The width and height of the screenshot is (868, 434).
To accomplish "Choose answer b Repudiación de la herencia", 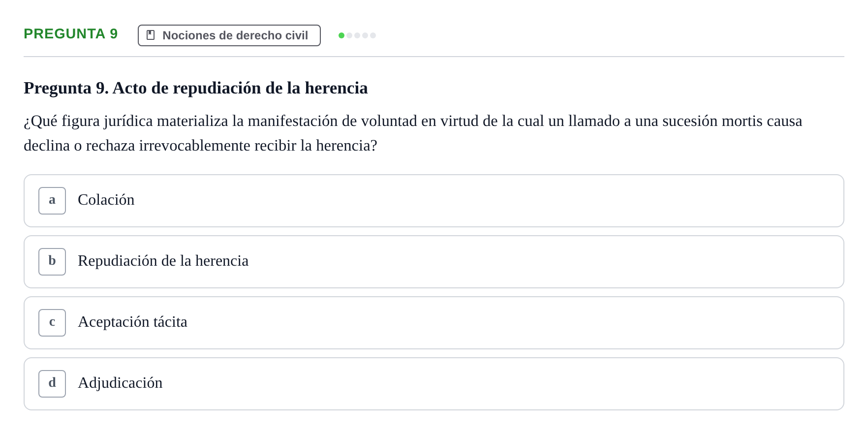I will point(434,262).
